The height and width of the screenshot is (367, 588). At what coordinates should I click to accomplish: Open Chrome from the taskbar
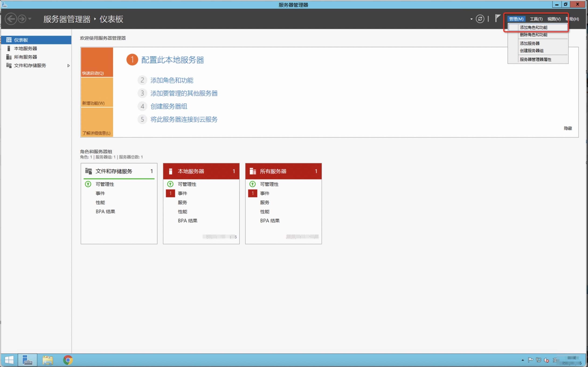(68, 360)
